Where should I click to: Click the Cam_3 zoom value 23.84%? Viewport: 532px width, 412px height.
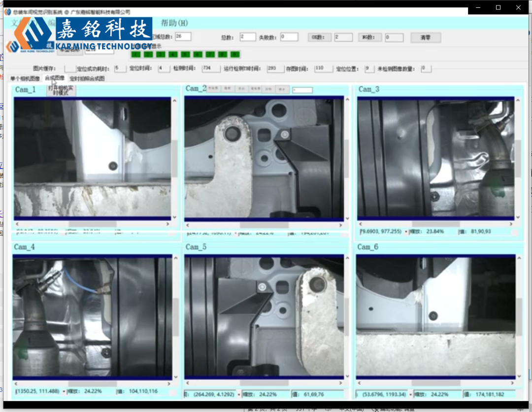pos(435,232)
